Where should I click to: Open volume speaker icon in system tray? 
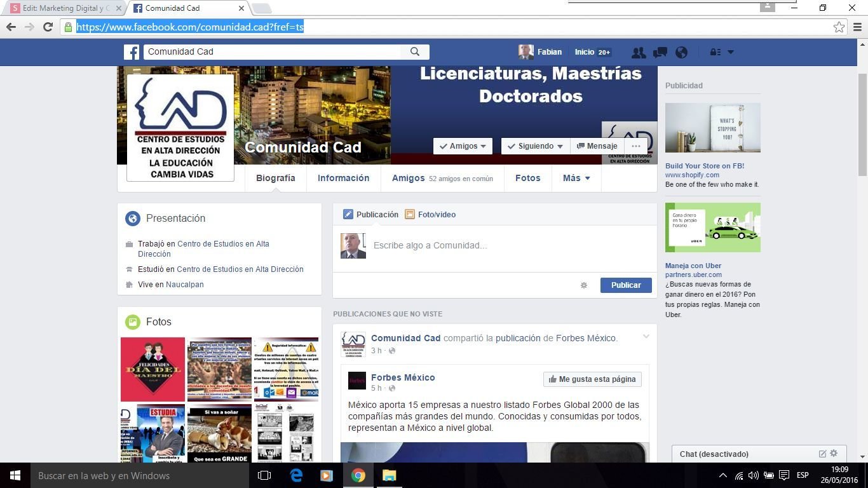coord(754,475)
